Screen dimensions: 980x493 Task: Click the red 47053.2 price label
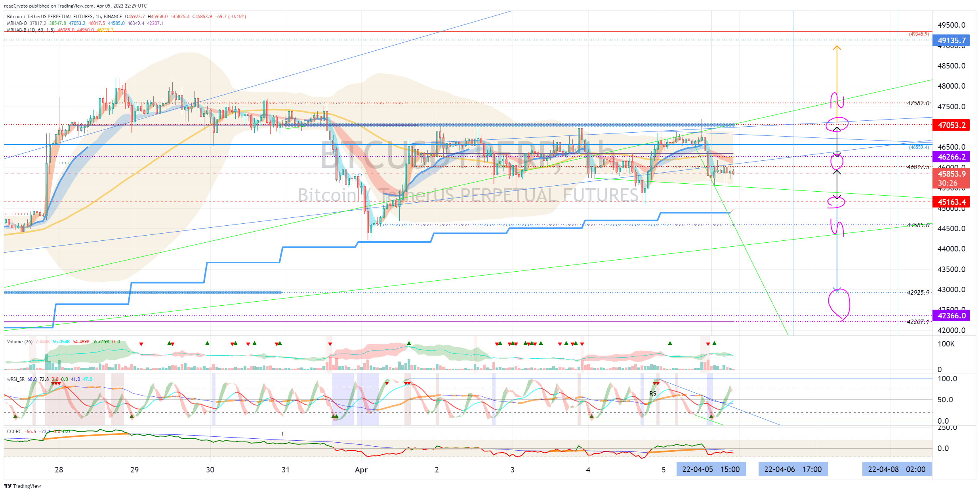(x=951, y=125)
